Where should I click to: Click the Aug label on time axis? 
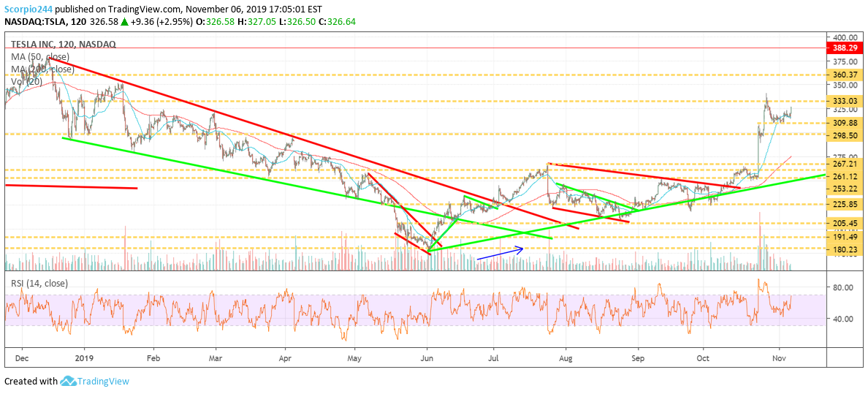566,358
